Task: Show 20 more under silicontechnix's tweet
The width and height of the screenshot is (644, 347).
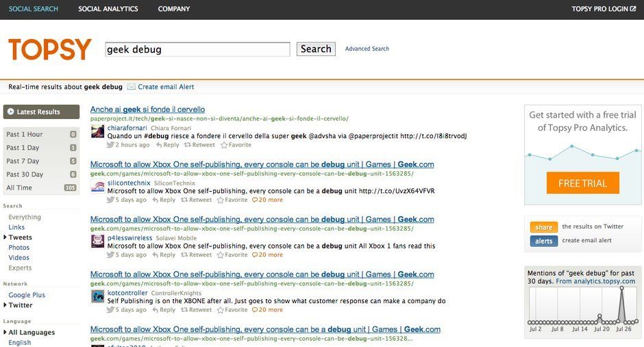Action: click(x=267, y=200)
